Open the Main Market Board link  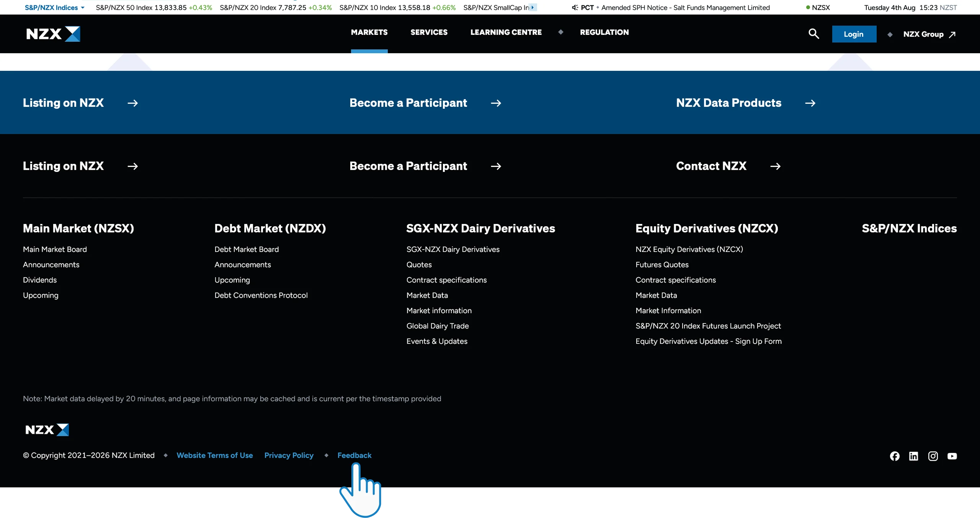[x=55, y=249]
